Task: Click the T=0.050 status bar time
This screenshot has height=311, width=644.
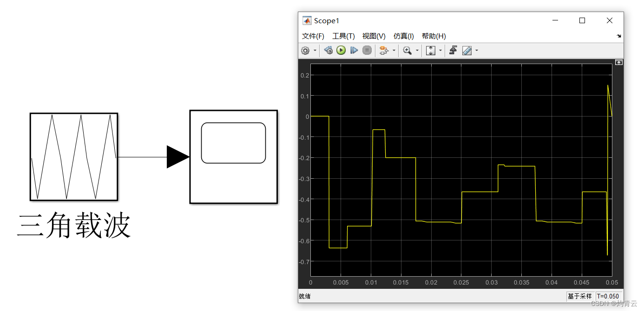Action: 608,296
